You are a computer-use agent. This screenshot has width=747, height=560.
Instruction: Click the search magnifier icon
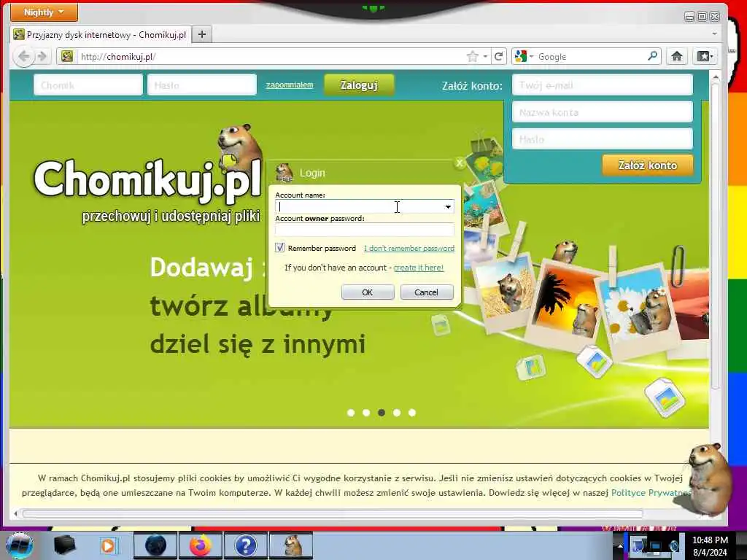coord(653,56)
